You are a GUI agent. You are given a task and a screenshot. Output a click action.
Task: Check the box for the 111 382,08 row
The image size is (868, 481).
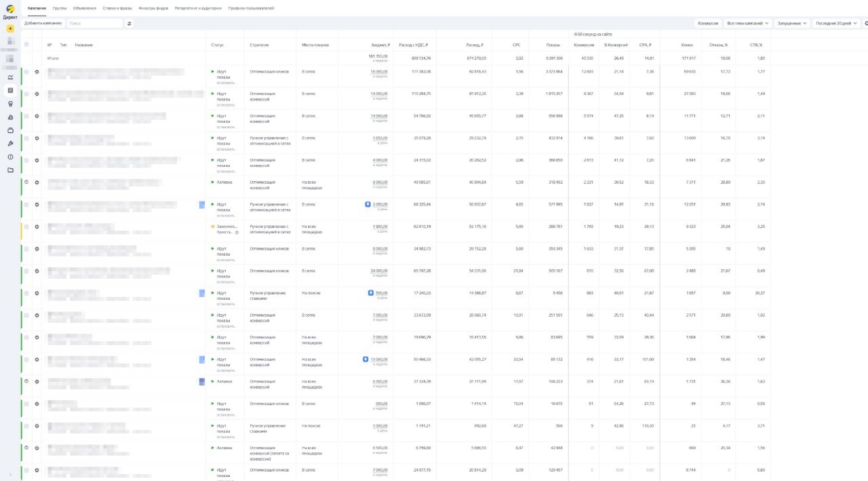tap(26, 71)
